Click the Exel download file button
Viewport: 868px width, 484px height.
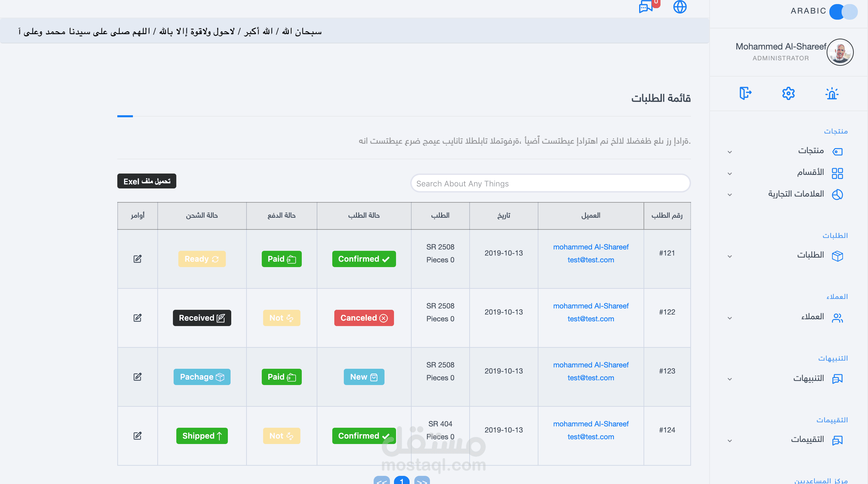click(146, 181)
